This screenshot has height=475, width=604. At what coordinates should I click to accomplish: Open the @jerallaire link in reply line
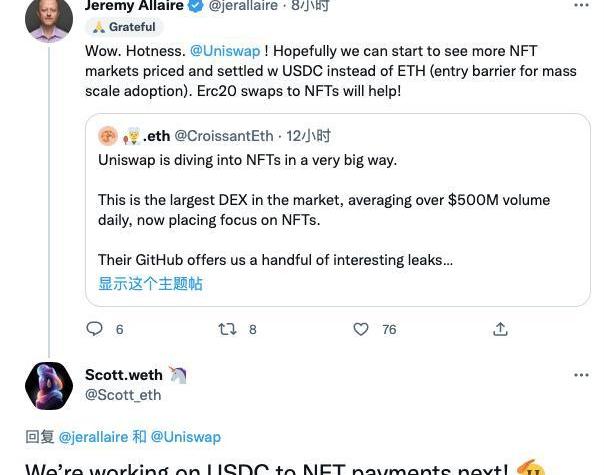(93, 437)
